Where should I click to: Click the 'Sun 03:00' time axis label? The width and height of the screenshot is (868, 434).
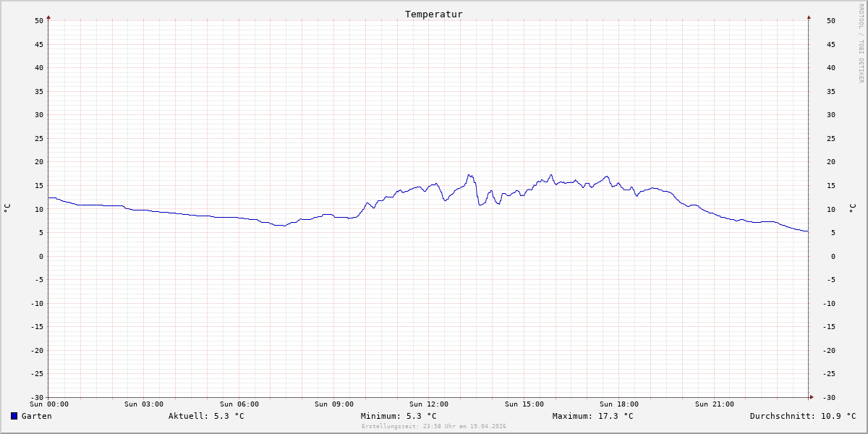[x=144, y=404]
